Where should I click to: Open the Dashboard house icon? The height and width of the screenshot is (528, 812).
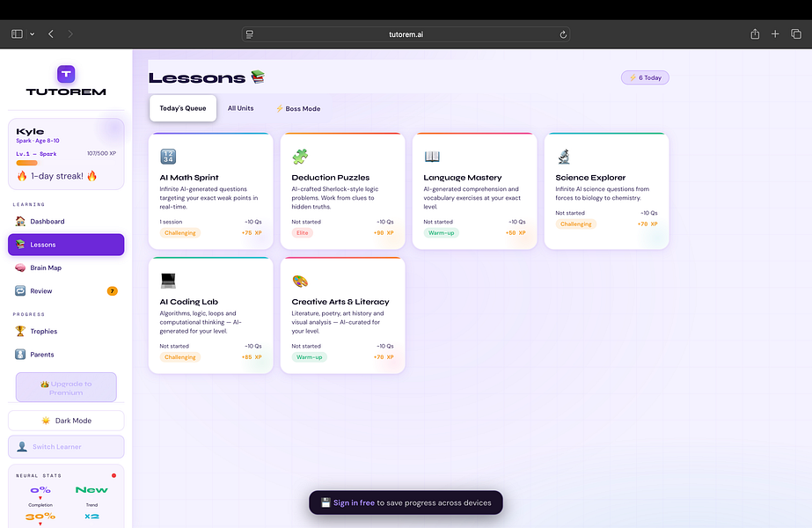pyautogui.click(x=20, y=221)
